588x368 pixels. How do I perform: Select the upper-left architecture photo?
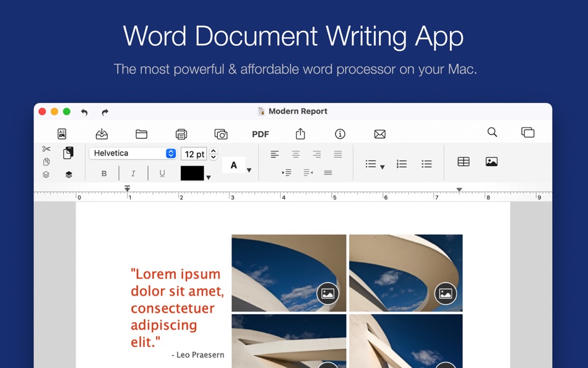pos(289,273)
